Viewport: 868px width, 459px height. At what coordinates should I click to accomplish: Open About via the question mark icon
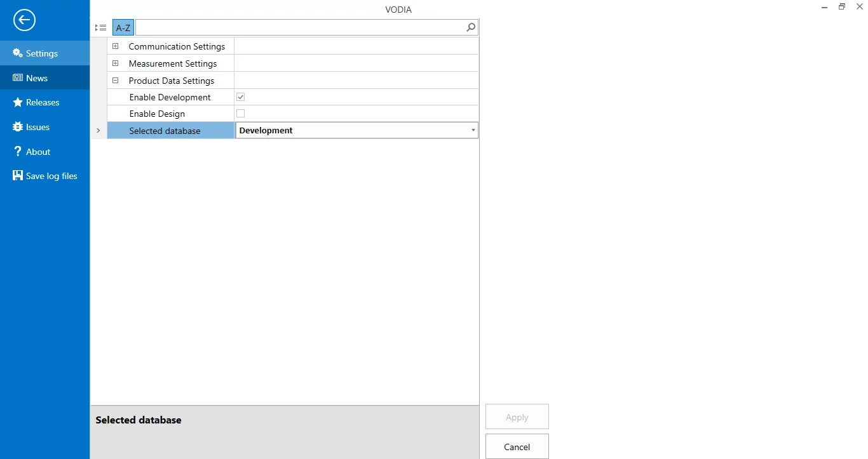click(x=17, y=151)
